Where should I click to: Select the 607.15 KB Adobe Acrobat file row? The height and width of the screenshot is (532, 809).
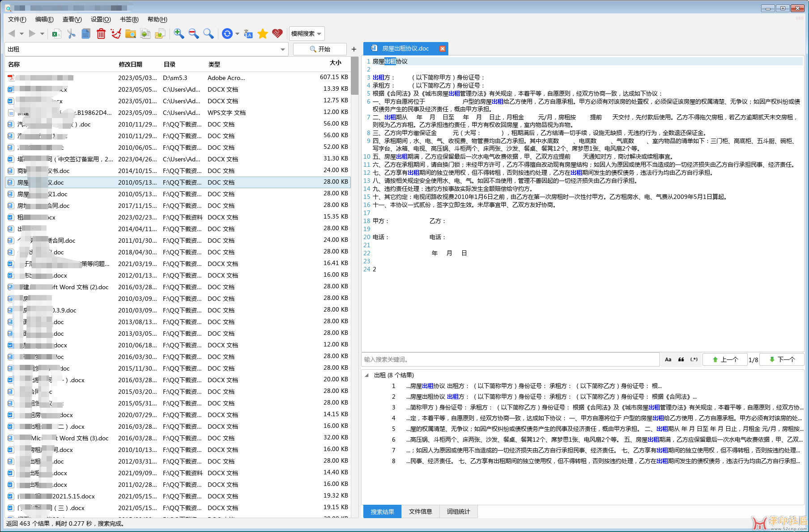coord(178,78)
